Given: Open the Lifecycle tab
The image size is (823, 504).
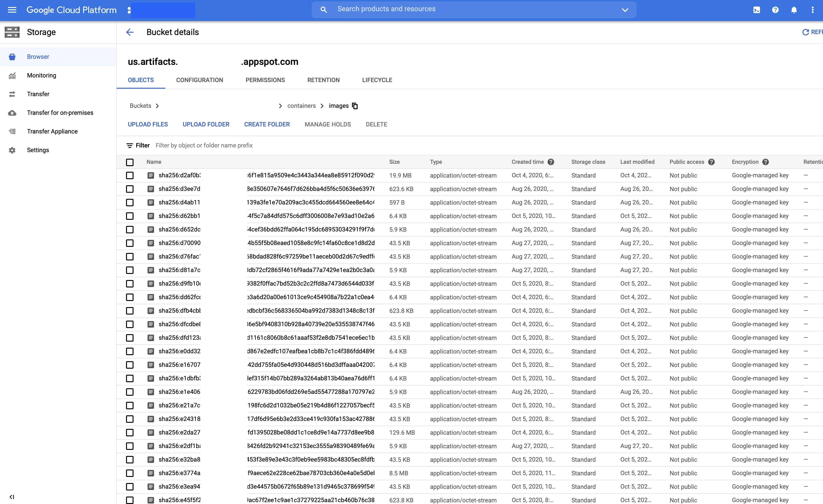Looking at the screenshot, I should tap(377, 80).
